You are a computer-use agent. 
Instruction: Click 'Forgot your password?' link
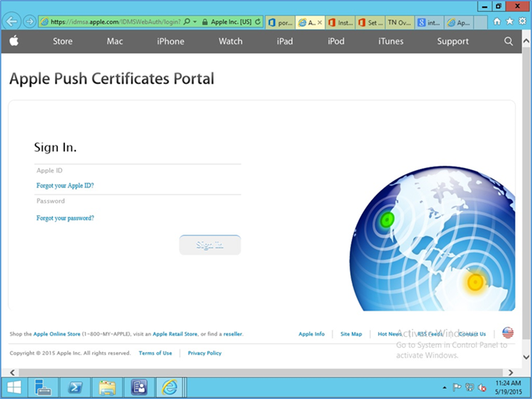[65, 218]
